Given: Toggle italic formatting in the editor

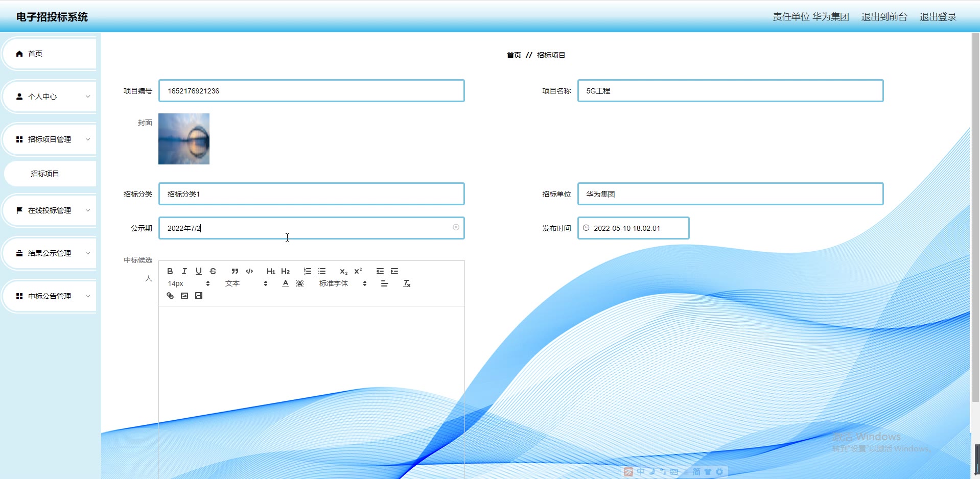Looking at the screenshot, I should point(184,271).
